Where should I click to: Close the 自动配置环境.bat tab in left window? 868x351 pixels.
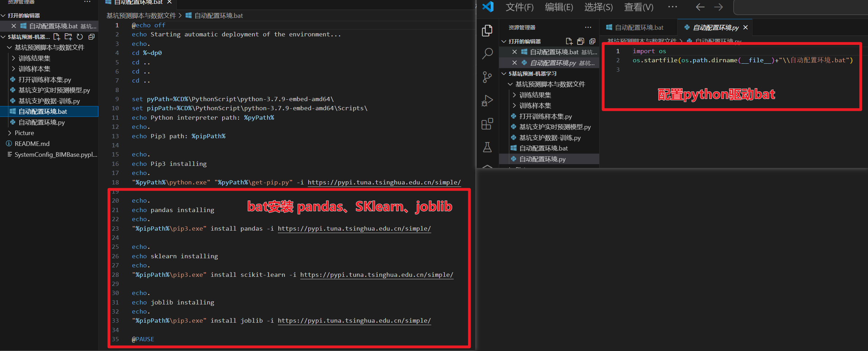pyautogui.click(x=169, y=2)
